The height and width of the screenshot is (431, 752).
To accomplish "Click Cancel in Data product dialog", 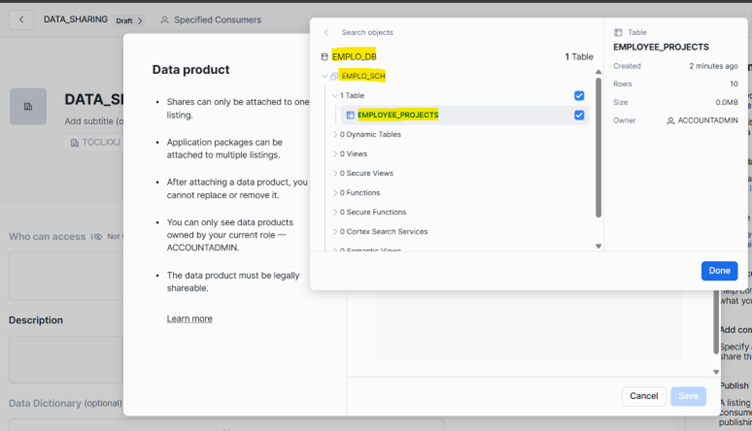I will (644, 396).
